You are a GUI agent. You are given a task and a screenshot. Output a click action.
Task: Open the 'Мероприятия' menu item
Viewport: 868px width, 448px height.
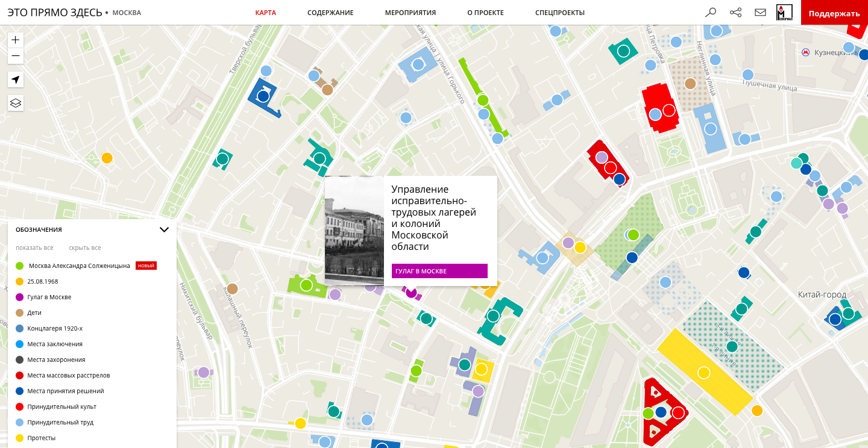click(410, 13)
